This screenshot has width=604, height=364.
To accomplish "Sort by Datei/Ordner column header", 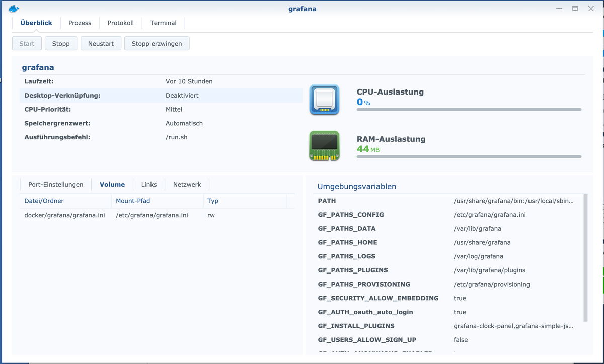I will [66, 201].
